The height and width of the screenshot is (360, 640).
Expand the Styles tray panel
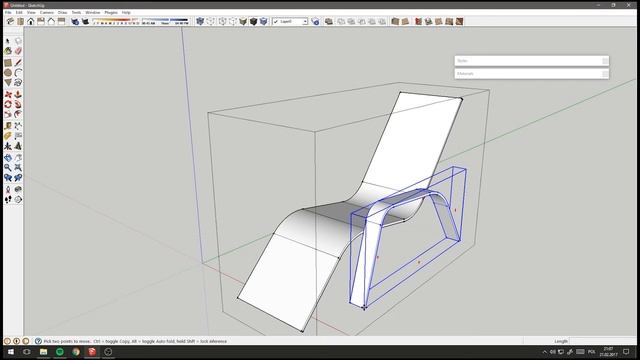click(x=531, y=61)
